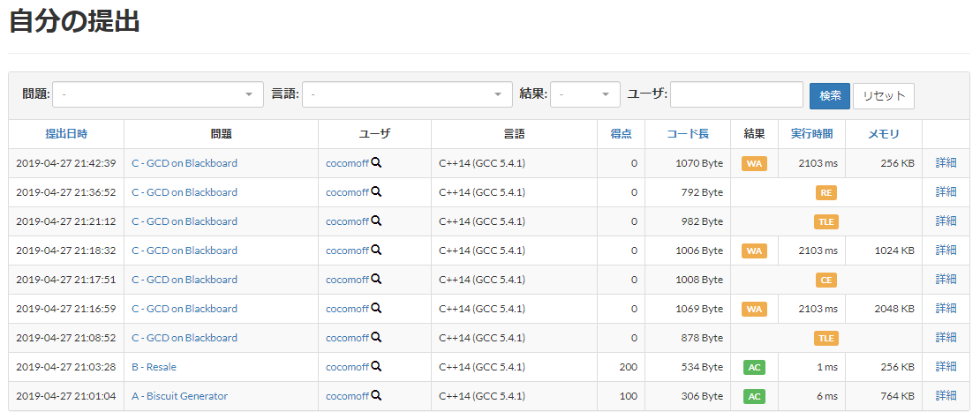This screenshot has width=980, height=419.
Task: Click search icon beside cocomoff in 21:42:39 row
Action: (376, 163)
